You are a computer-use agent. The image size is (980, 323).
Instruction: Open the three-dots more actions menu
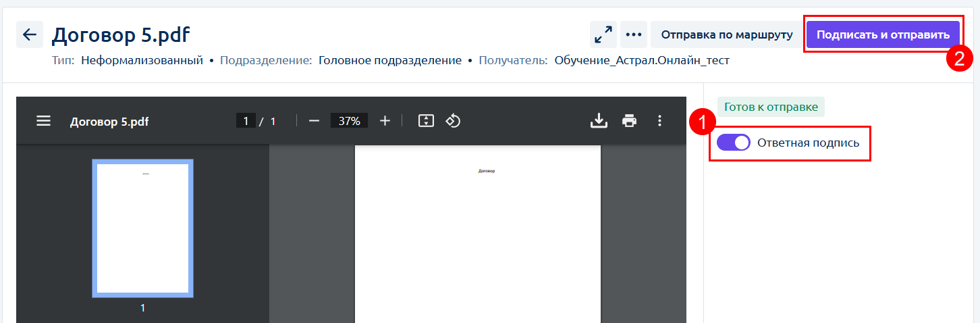(633, 34)
